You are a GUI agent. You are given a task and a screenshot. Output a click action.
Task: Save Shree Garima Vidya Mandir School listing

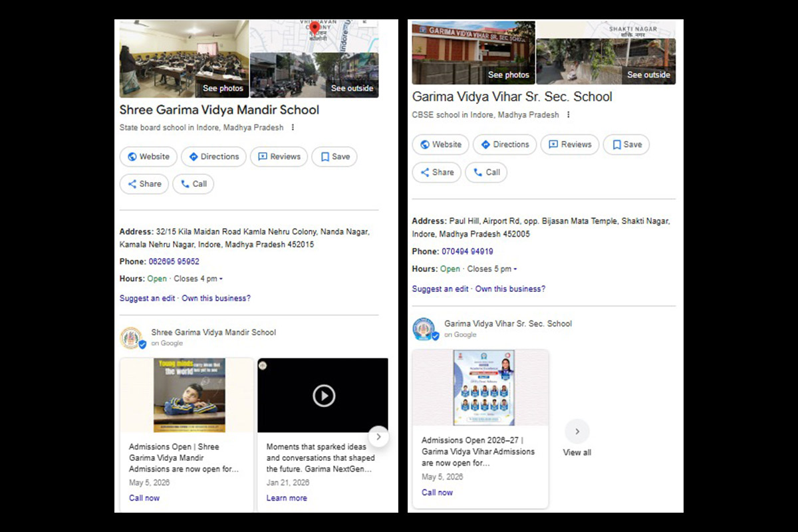click(334, 157)
